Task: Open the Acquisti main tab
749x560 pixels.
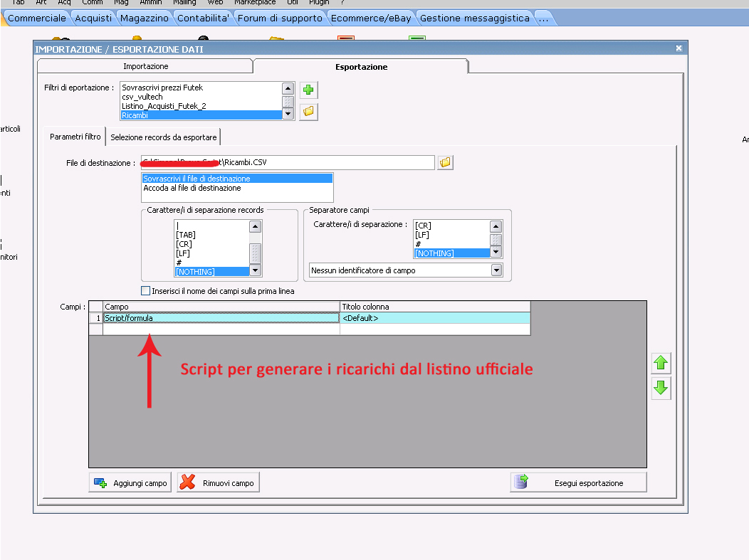Action: point(93,18)
